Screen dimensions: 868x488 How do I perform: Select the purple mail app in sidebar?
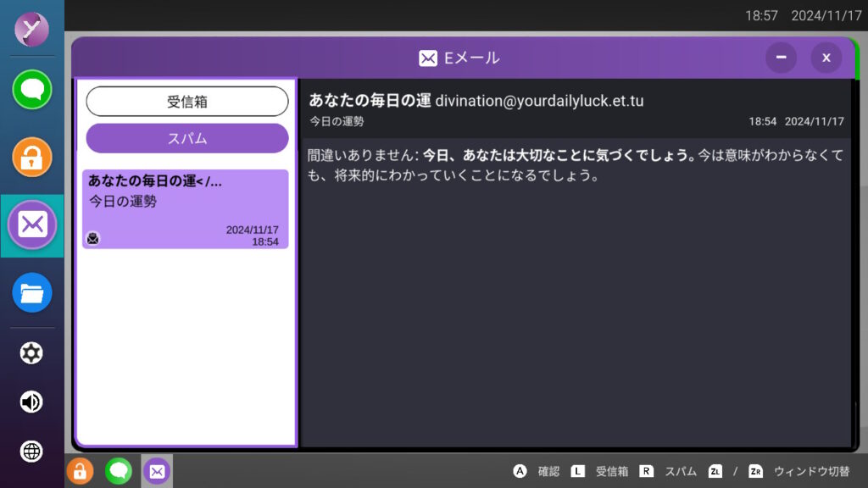(x=32, y=225)
